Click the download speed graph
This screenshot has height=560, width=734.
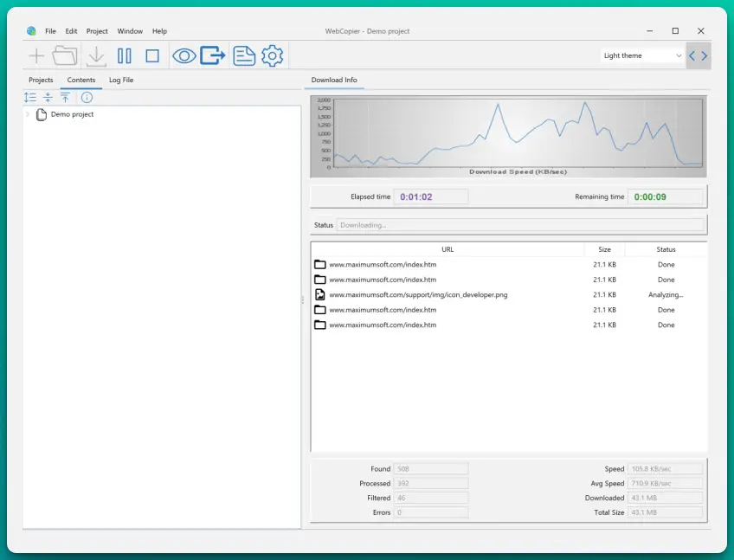tap(508, 134)
